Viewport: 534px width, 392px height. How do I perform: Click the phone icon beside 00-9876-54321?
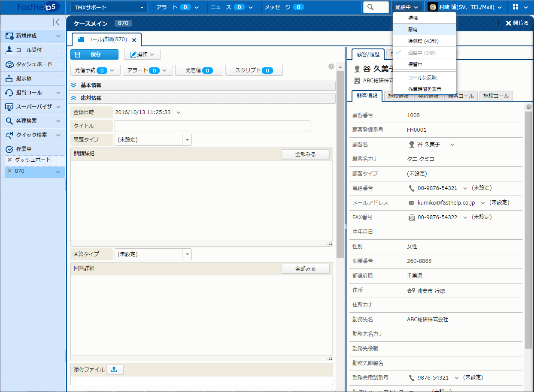412,188
